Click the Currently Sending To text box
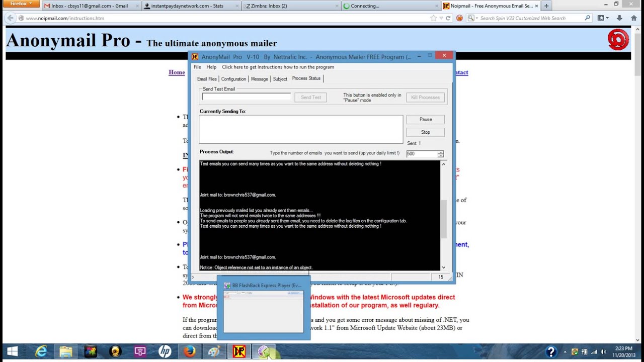Image resolution: width=644 pixels, height=362 pixels. (301, 129)
